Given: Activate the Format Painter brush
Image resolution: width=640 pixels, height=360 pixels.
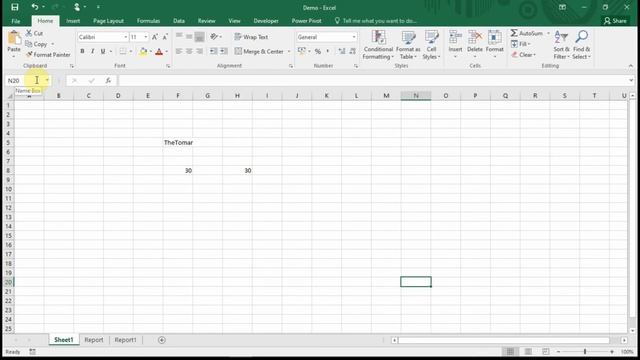Looking at the screenshot, I should tap(48, 54).
